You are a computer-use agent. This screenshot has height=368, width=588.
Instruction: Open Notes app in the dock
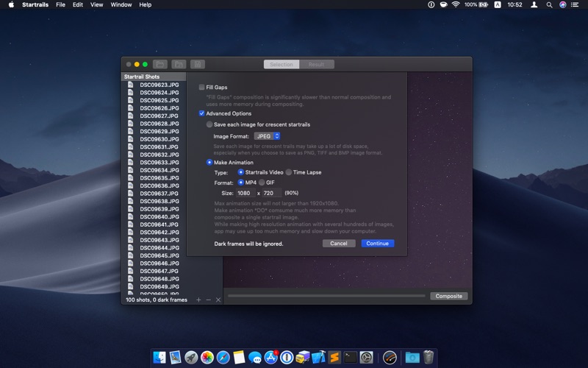[x=239, y=357]
